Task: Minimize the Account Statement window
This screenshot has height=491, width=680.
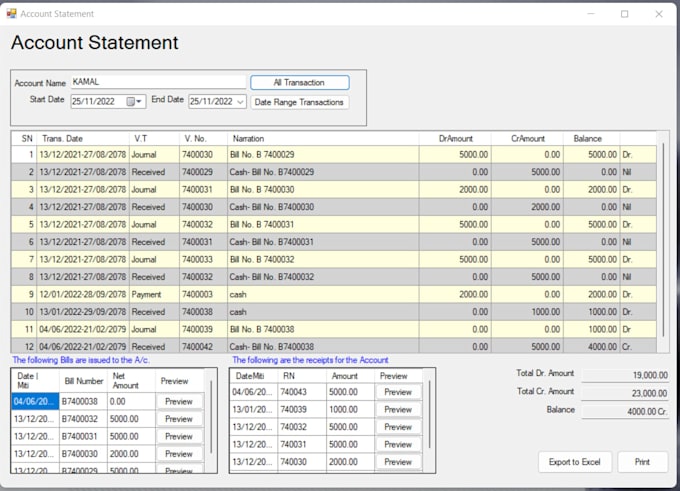Action: [591, 14]
